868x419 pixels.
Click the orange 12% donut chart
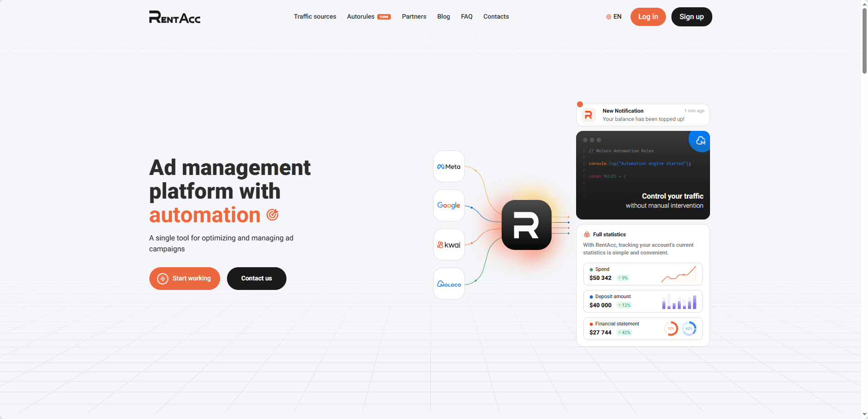671,329
